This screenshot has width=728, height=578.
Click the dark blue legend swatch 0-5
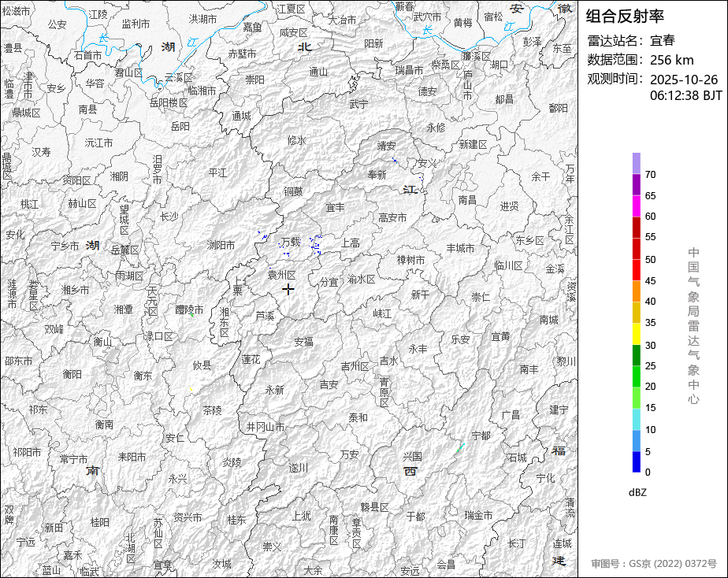(636, 462)
